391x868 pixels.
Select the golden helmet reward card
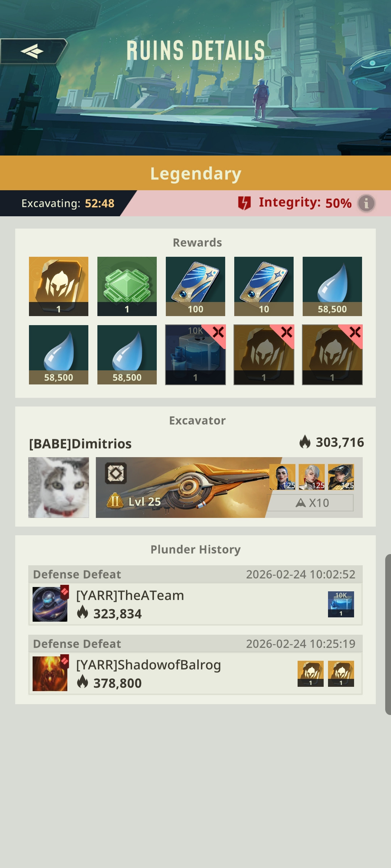point(59,286)
